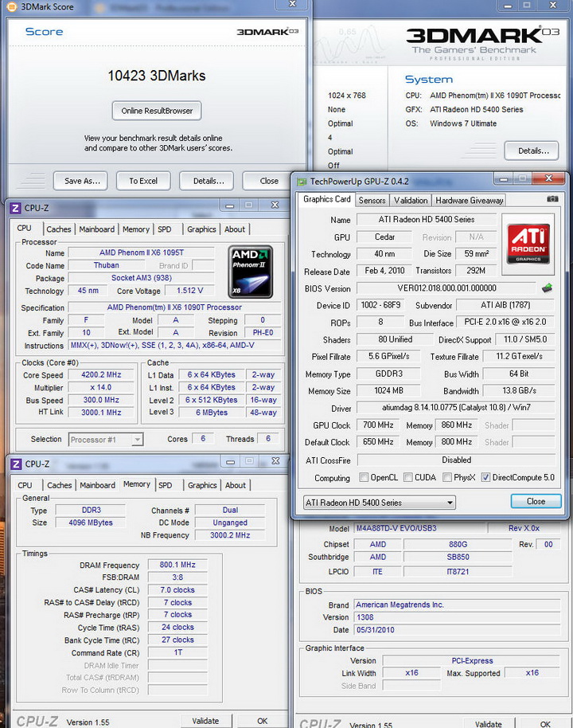Click the American Megatrends Inc. brand value
This screenshot has height=728, width=573.
click(457, 605)
